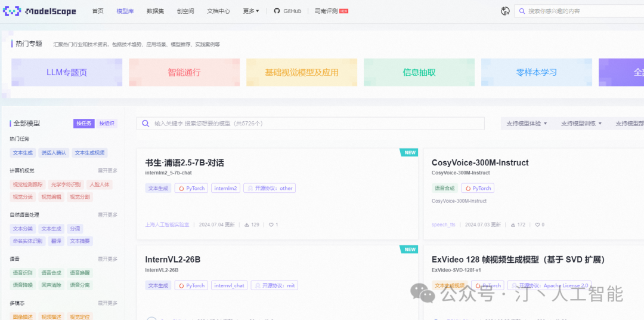The image size is (644, 320).
Task: Filter by 语音唤醒 task
Action: (x=80, y=272)
